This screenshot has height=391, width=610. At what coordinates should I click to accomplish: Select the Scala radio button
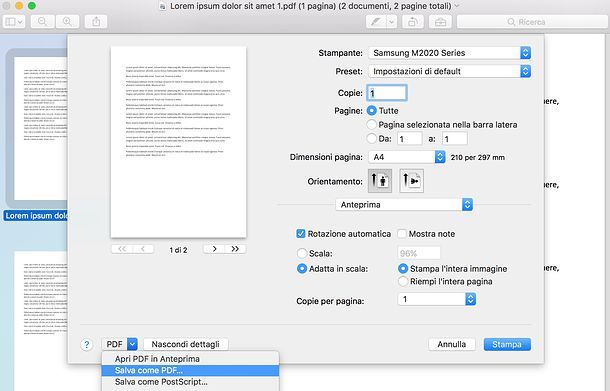tap(302, 253)
